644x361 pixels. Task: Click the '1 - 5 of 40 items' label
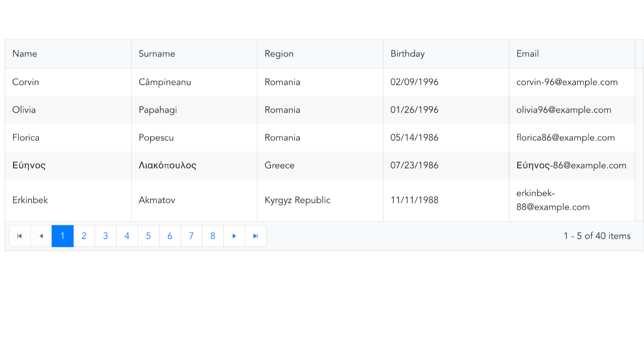(x=597, y=236)
